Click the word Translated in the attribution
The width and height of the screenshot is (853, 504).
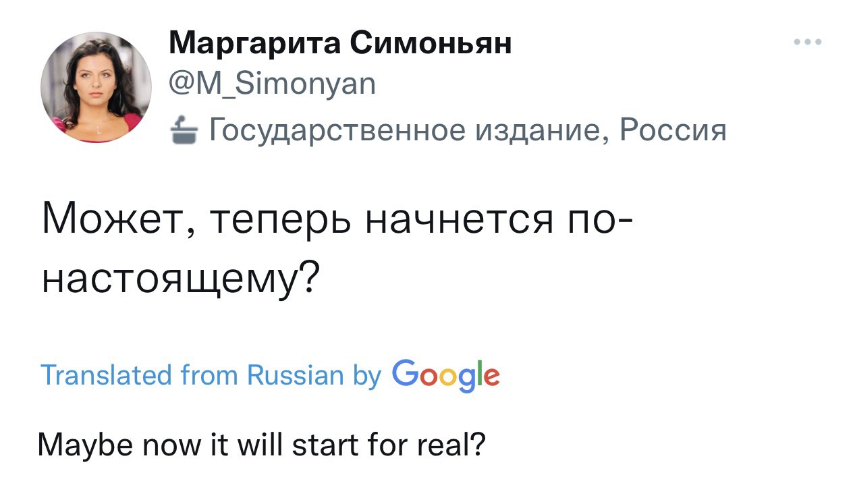pos(107,374)
